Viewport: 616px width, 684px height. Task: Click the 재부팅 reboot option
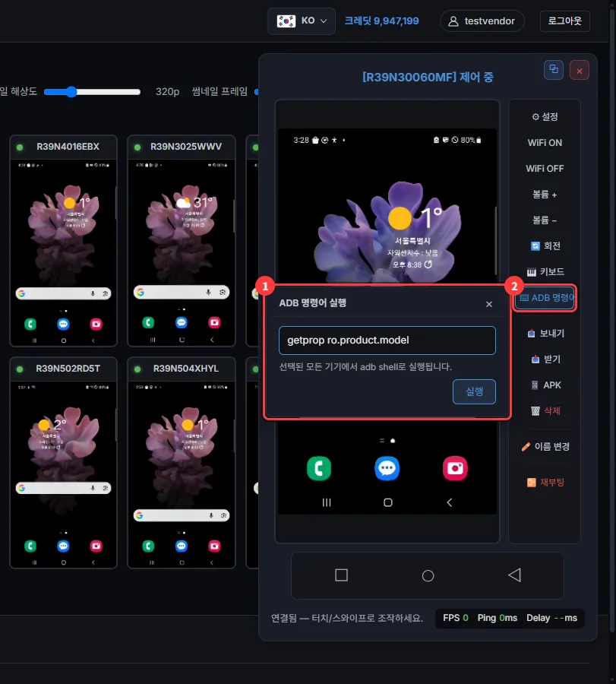point(545,483)
